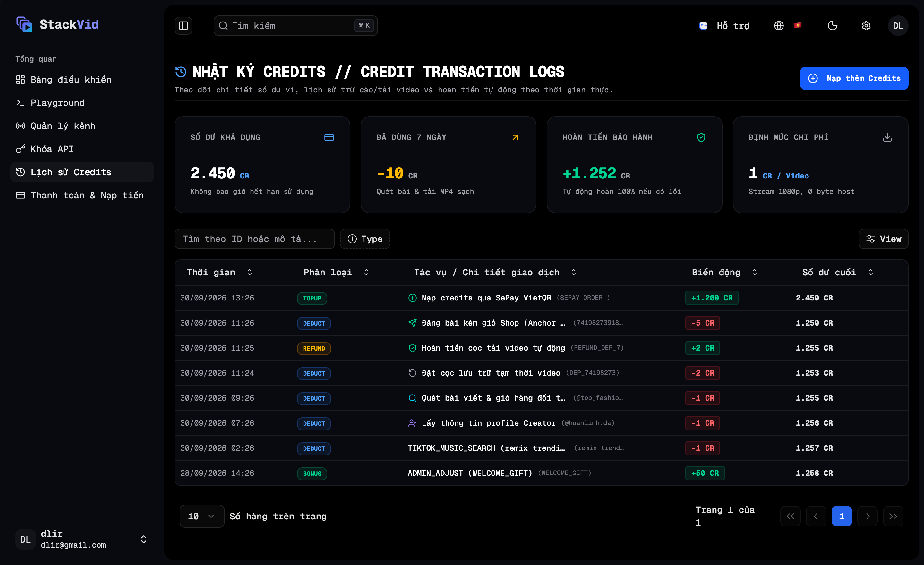The height and width of the screenshot is (565, 924).
Task: Open the View options button
Action: [x=883, y=239]
